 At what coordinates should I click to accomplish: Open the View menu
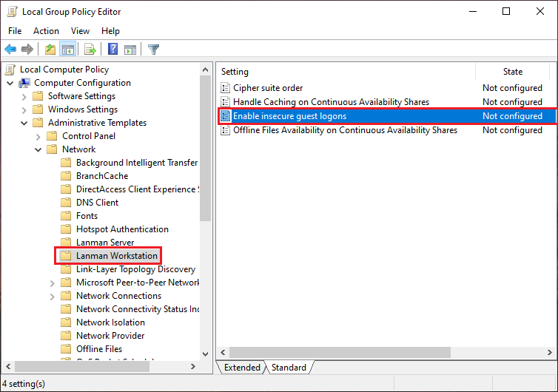tap(80, 31)
